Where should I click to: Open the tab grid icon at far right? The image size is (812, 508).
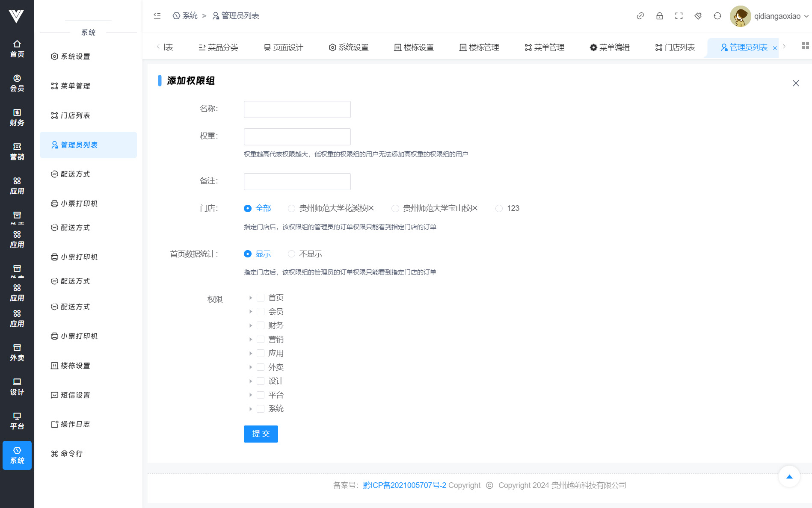click(805, 46)
